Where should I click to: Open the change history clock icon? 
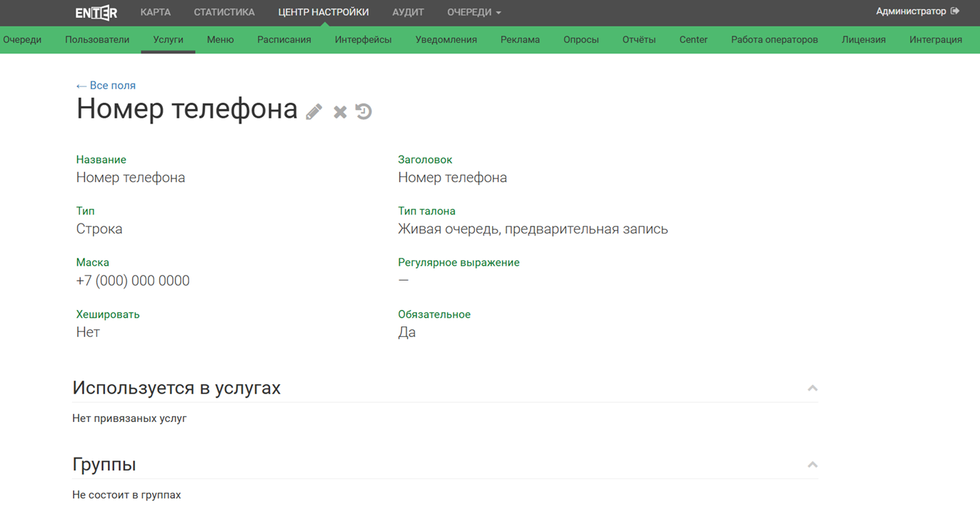click(x=364, y=111)
